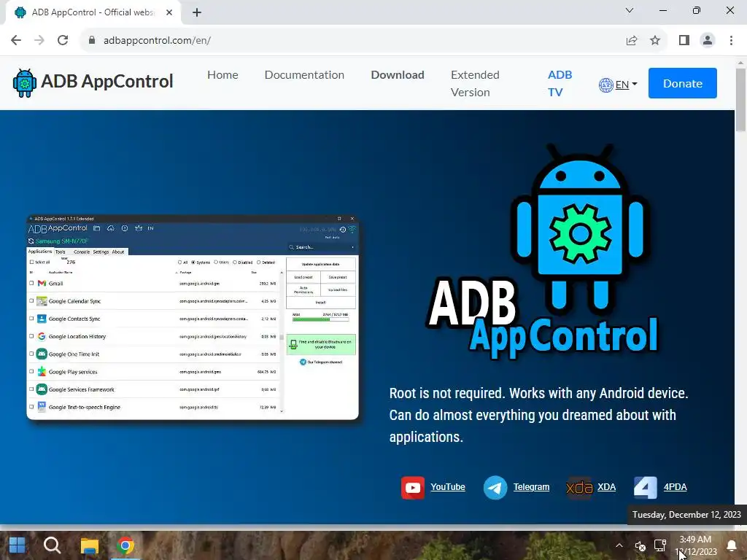Select the ADB AppControl browser tab
The image size is (747, 560).
pos(93,12)
